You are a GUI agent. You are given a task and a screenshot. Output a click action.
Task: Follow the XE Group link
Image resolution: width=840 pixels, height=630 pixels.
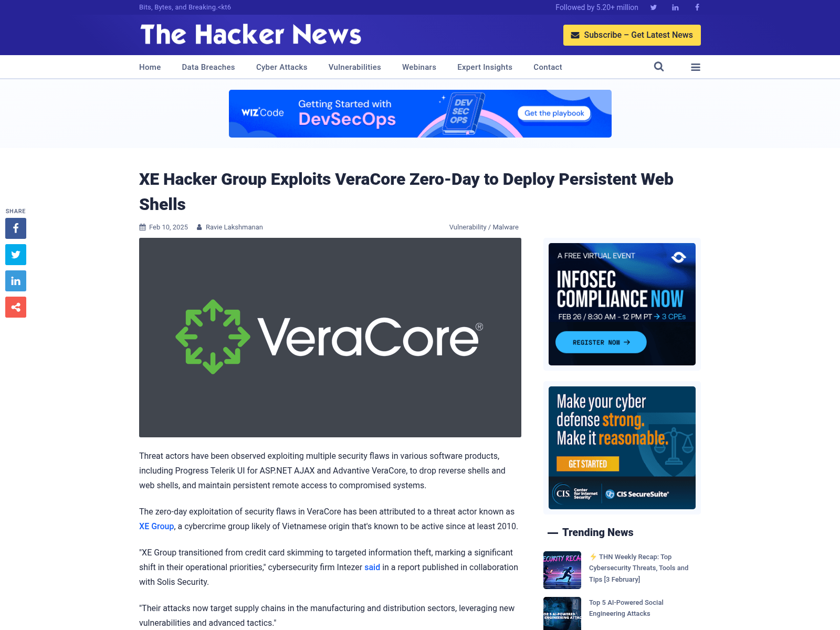tap(156, 526)
